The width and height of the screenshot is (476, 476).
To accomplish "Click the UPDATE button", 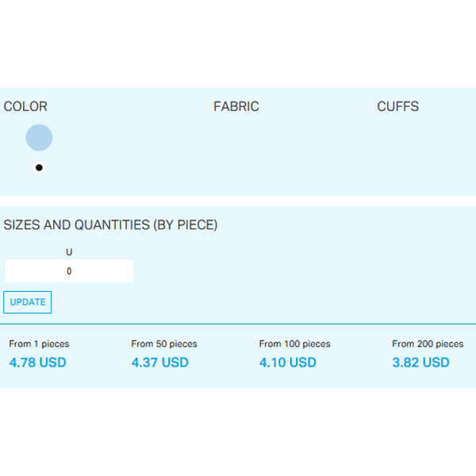I will 27,302.
